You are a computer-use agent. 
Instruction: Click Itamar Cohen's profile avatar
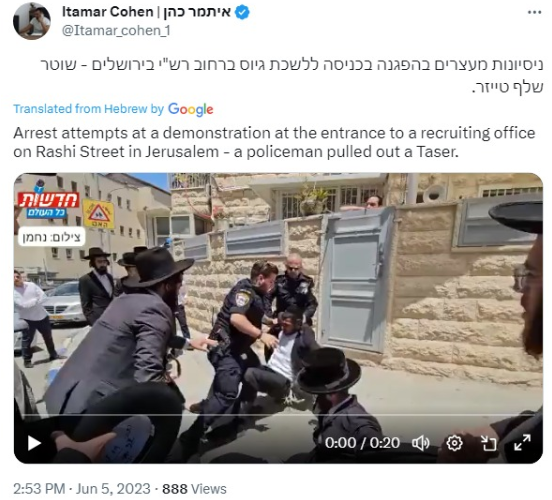pyautogui.click(x=32, y=21)
